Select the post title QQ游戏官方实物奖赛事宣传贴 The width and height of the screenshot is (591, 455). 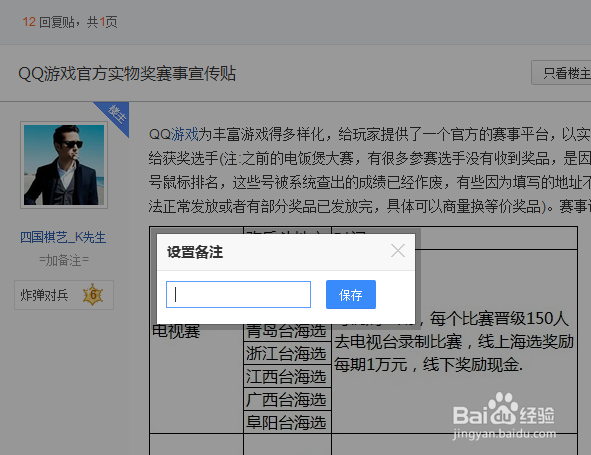[x=127, y=74]
